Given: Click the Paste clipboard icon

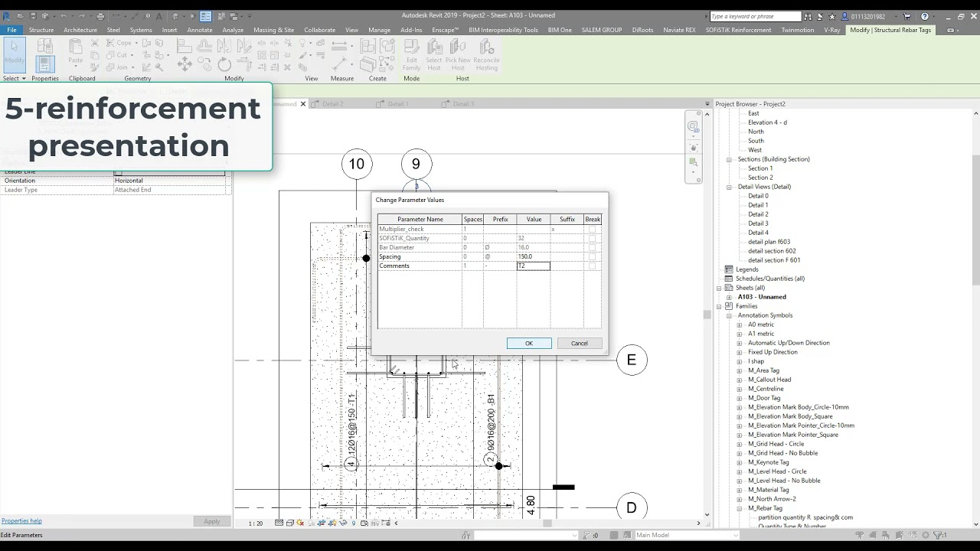Looking at the screenshot, I should [x=75, y=51].
